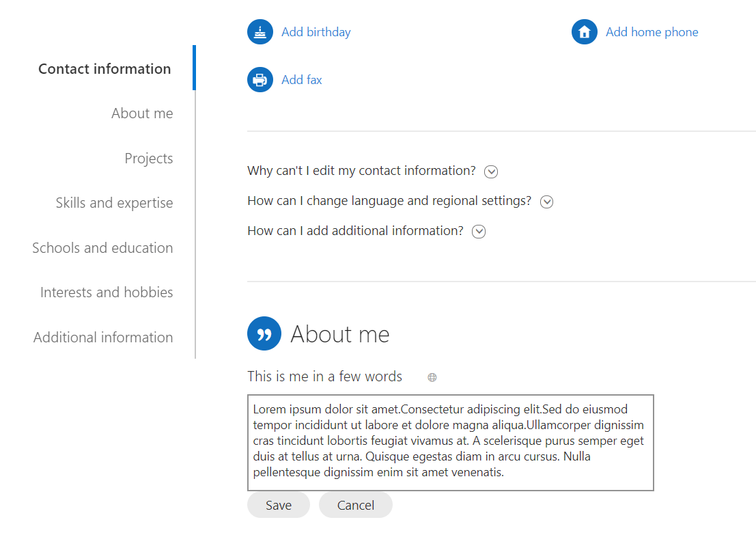This screenshot has height=535, width=756.
Task: Click the large About me heading
Action: coord(340,334)
